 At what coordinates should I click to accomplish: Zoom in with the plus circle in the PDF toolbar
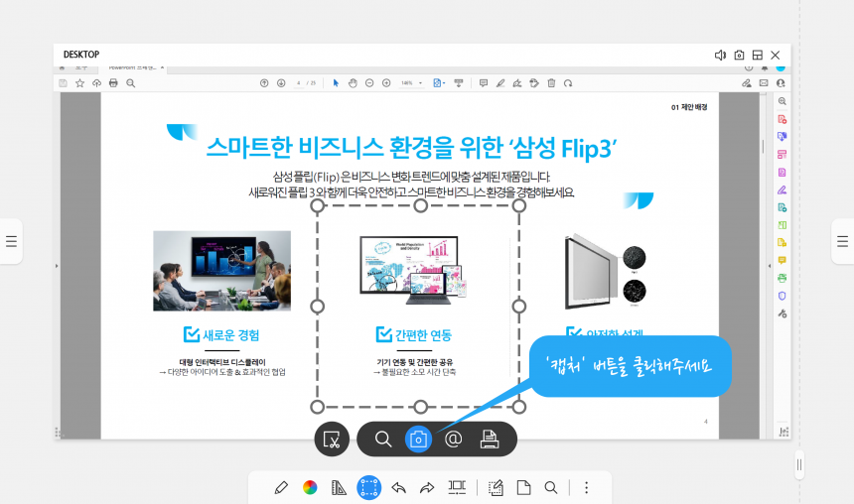(x=386, y=83)
